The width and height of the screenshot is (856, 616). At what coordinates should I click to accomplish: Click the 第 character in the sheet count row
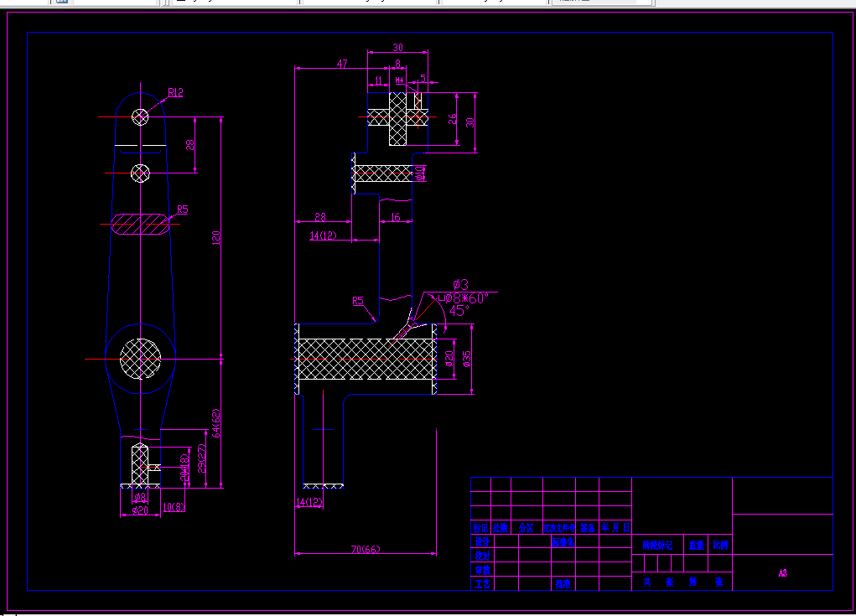(693, 582)
